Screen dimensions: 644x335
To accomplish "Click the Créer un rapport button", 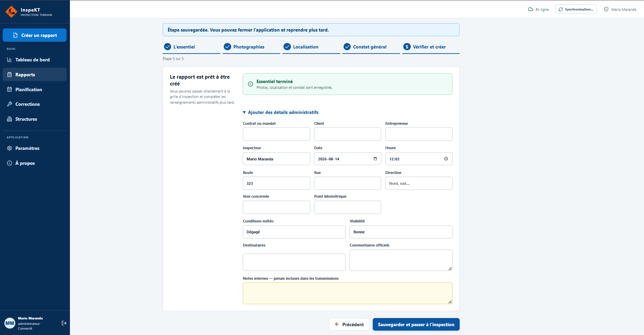I will [x=35, y=35].
